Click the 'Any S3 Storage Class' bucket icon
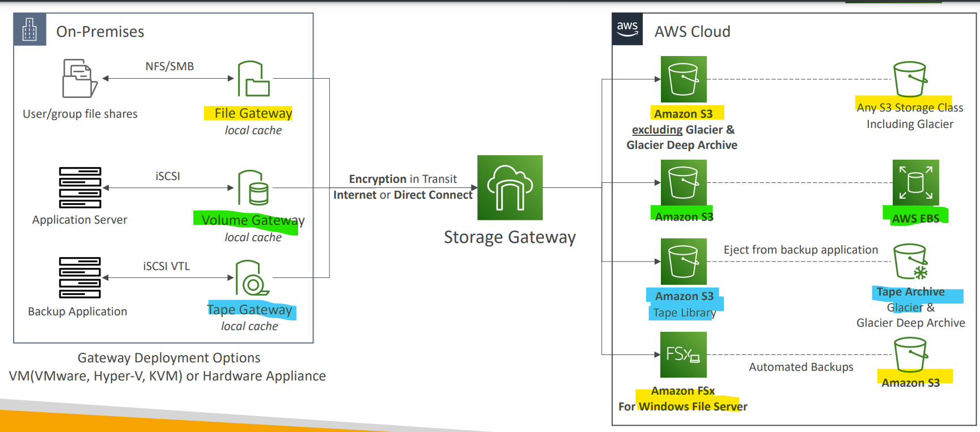The height and width of the screenshot is (432, 980). click(910, 79)
